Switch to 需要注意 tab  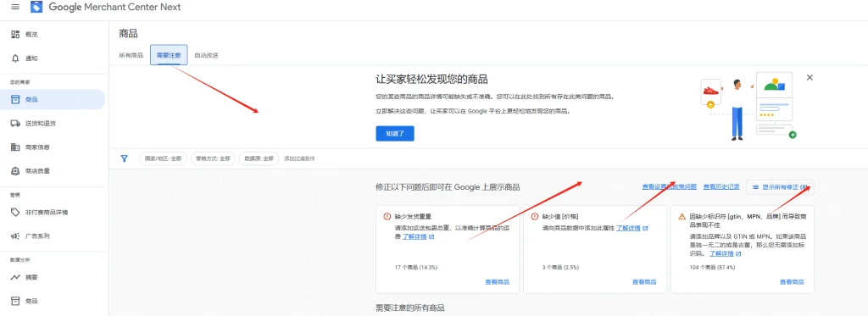(169, 55)
